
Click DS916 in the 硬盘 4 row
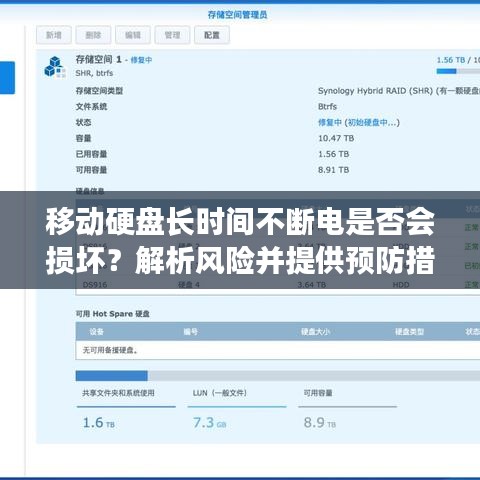coord(95,285)
